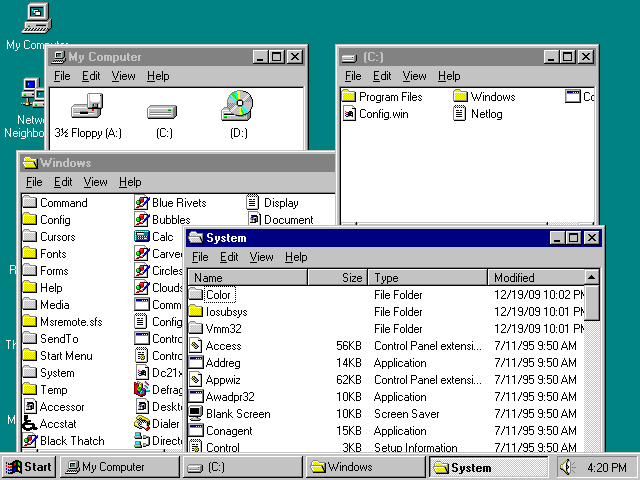The image size is (640, 480).
Task: Sort System files by Name column header
Action: 248,278
